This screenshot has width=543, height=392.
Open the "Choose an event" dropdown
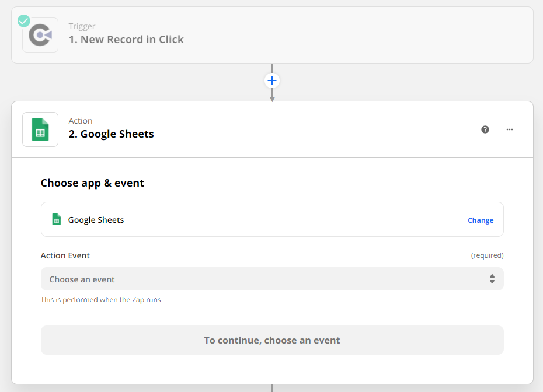[x=271, y=279]
